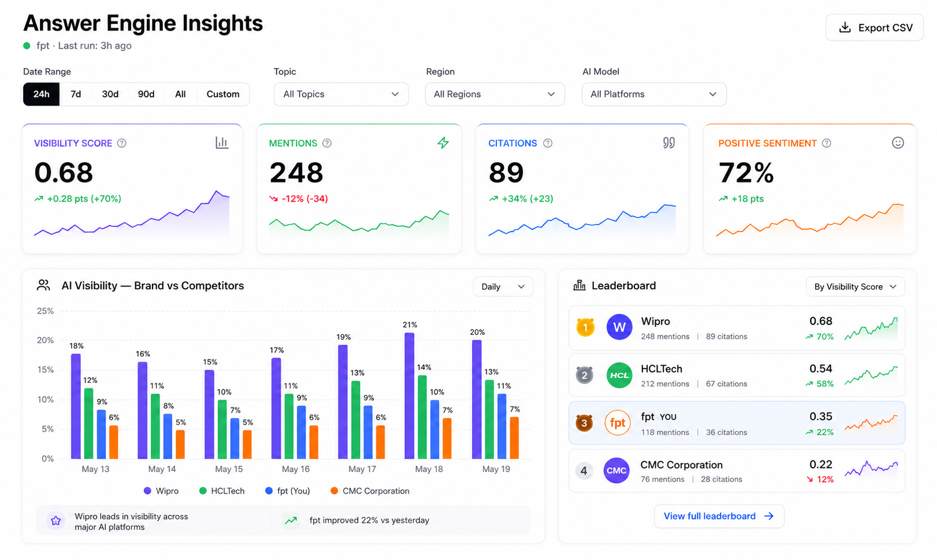
Task: Open View full leaderboard link
Action: click(x=719, y=516)
